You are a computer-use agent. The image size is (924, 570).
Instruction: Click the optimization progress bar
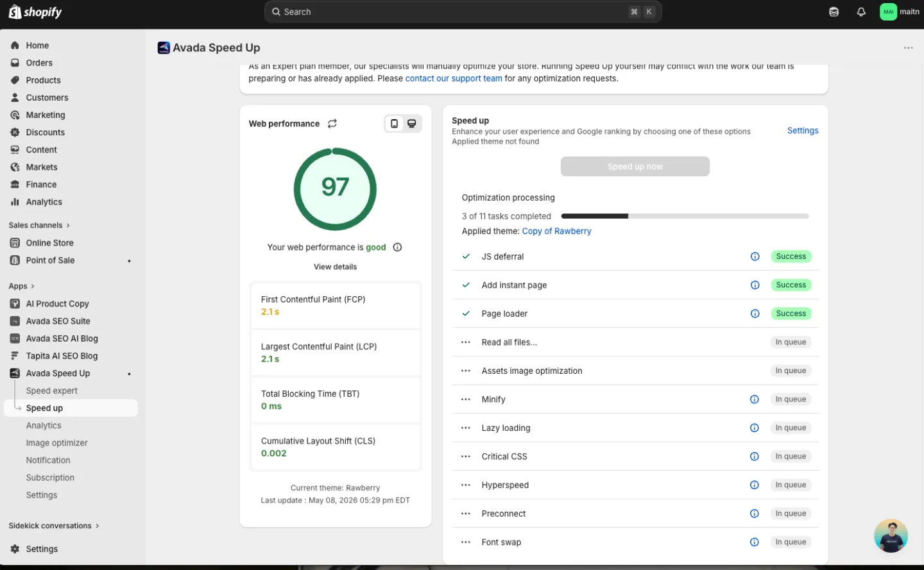[685, 216]
